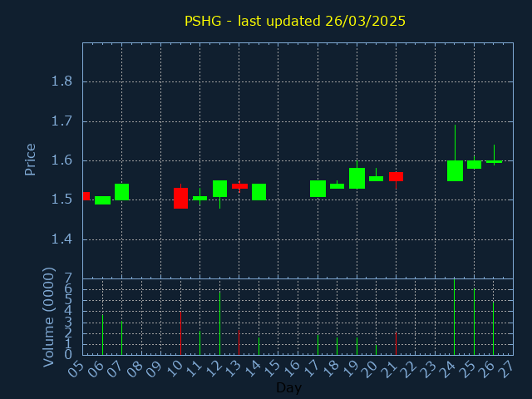
Task: Click the chart title 'PSHG - last updated 26/03/2025'
Action: click(x=295, y=21)
